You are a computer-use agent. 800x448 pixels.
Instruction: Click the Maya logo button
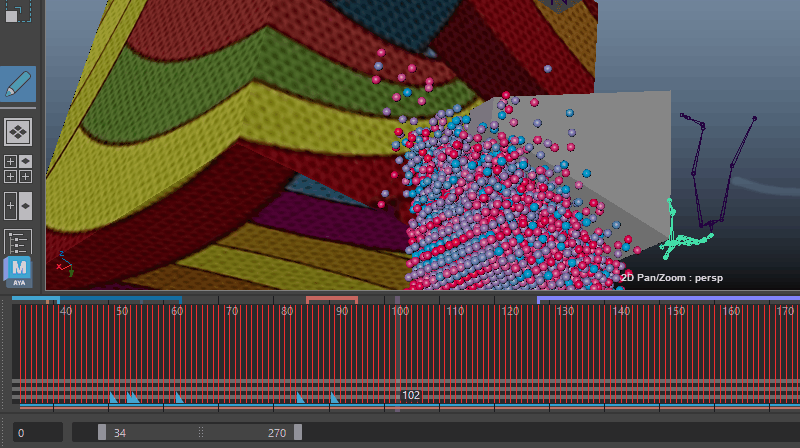point(18,271)
